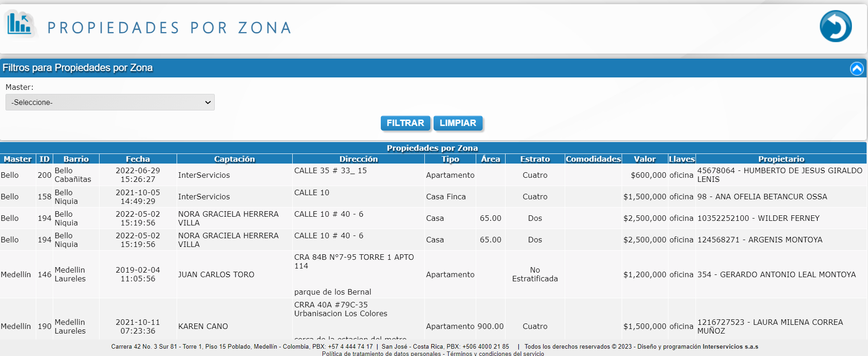
Task: Click the Barrio column header
Action: coord(76,159)
